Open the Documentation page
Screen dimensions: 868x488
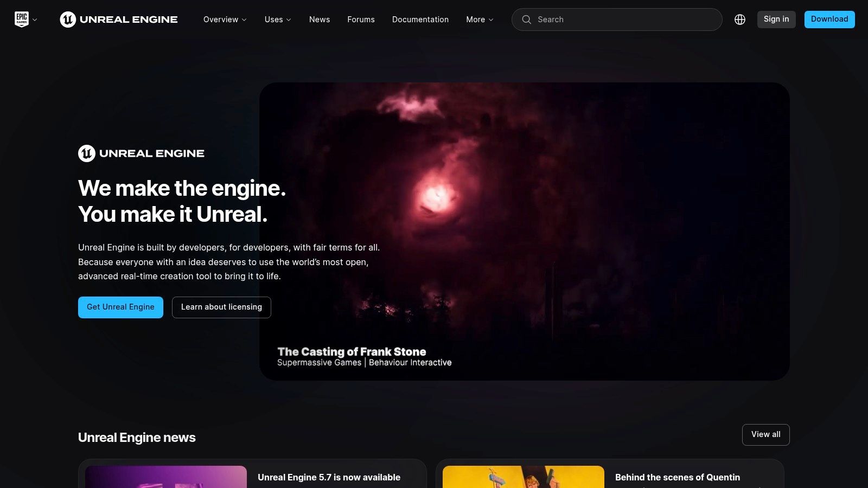[x=420, y=20]
